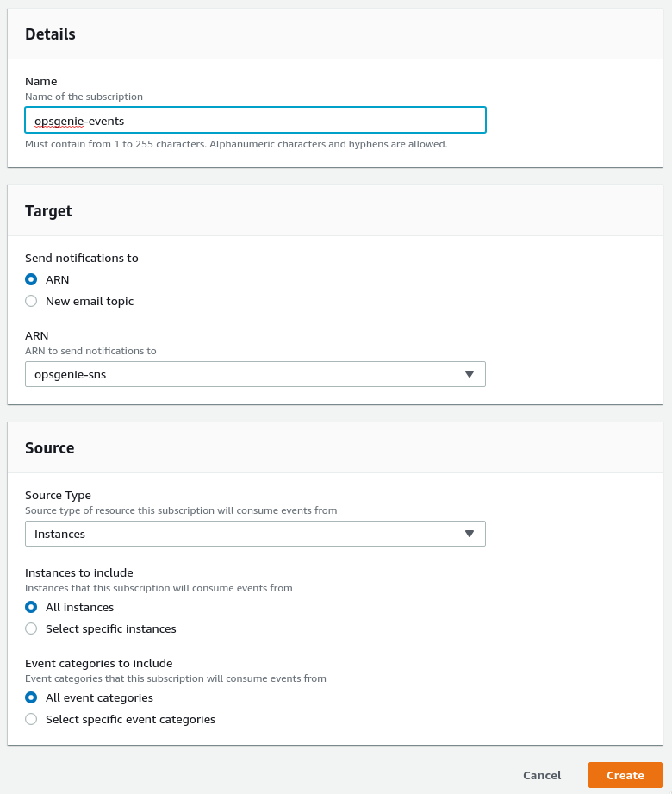Click the Select specific instances label
Viewport: 672px width, 794px height.
111,629
